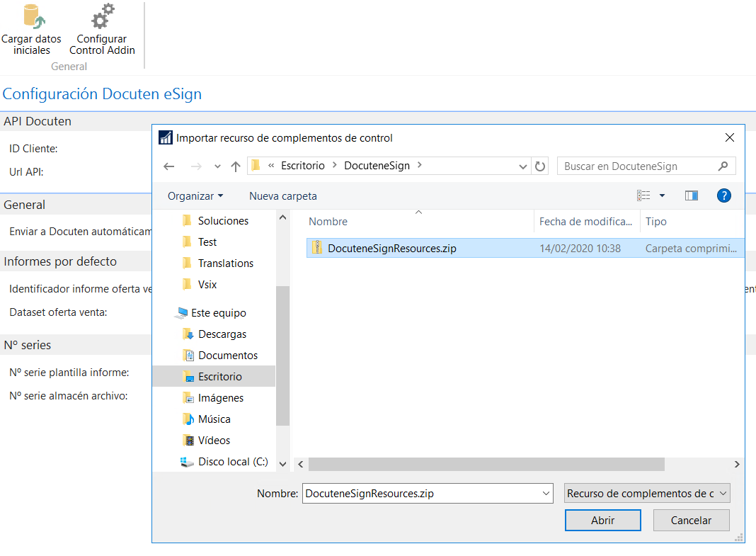
Task: Click file list scroll right arrow
Action: pos(737,464)
